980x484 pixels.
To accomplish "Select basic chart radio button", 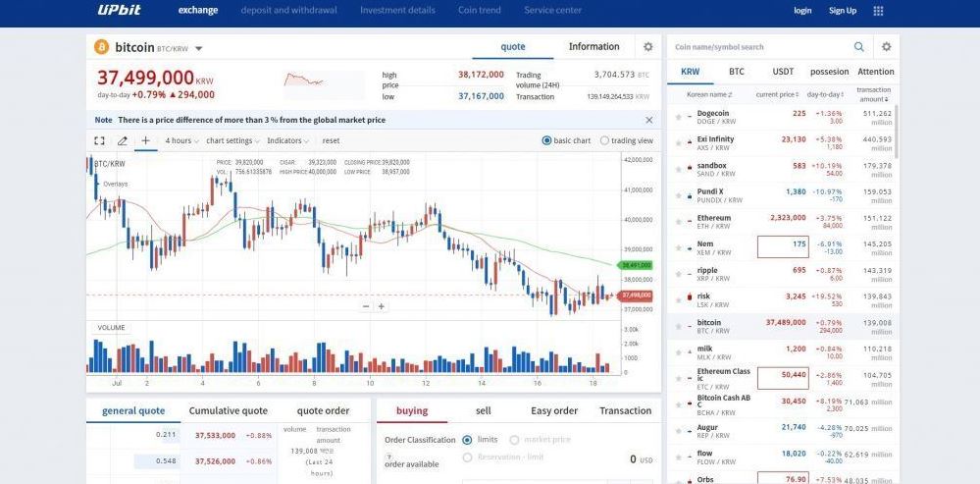I will point(546,140).
